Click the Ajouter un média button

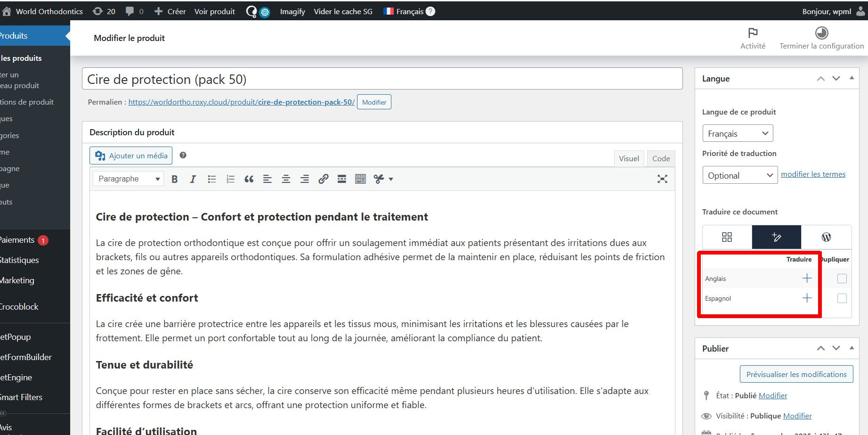point(131,156)
